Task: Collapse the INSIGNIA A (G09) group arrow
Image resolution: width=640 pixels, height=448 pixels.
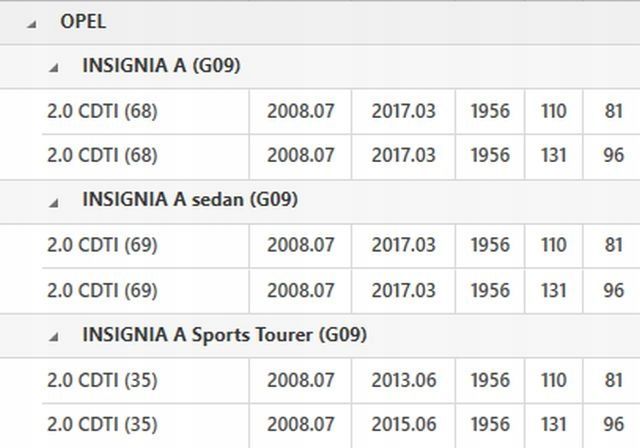Action: (x=54, y=67)
